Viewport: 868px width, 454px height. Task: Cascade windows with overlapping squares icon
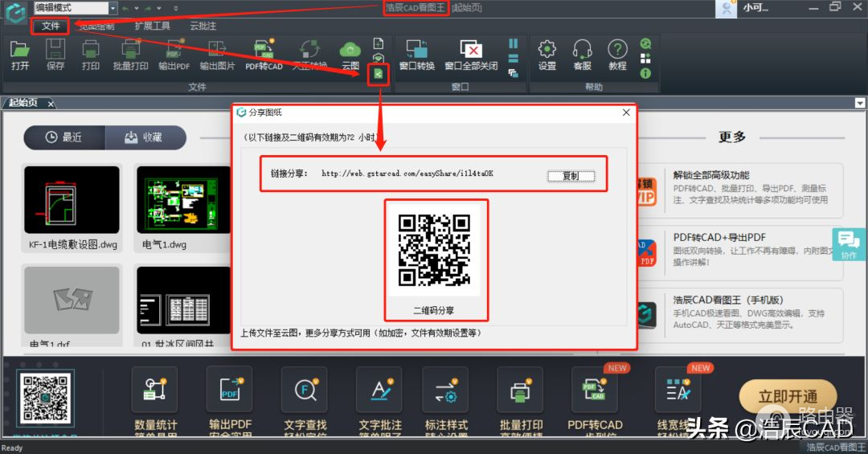tap(513, 73)
